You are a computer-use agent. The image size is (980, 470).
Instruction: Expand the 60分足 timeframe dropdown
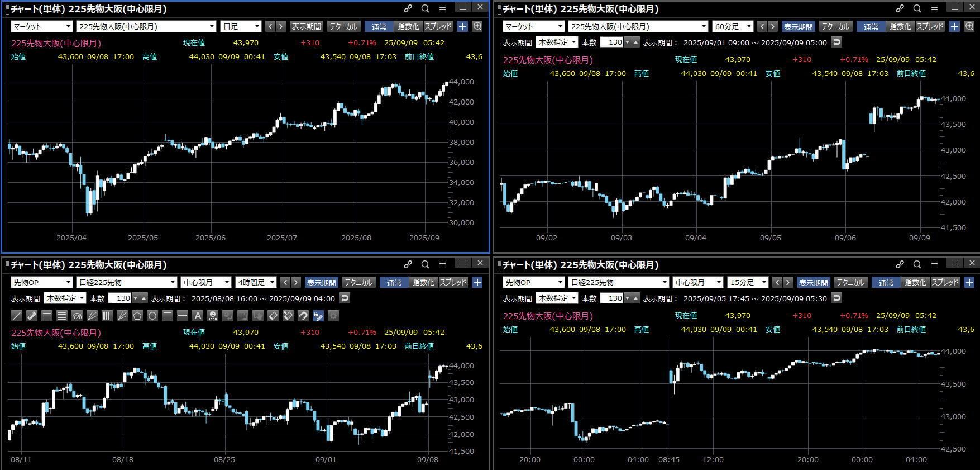(733, 26)
